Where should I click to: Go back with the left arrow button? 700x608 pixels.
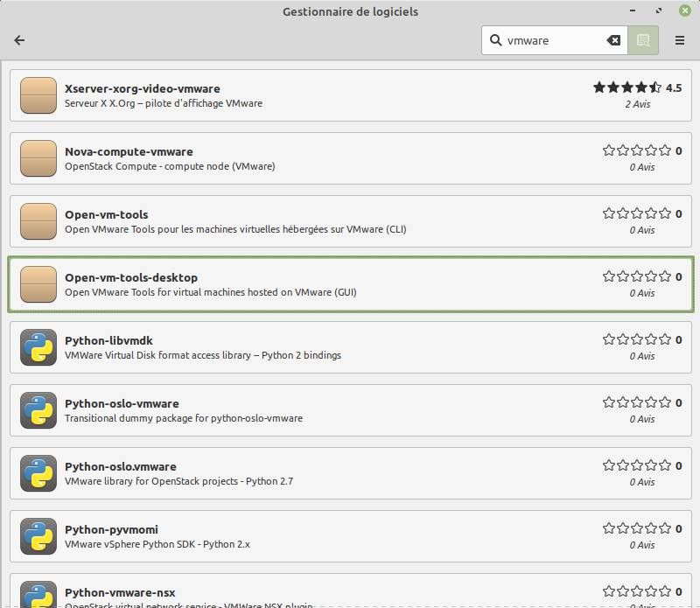19,40
